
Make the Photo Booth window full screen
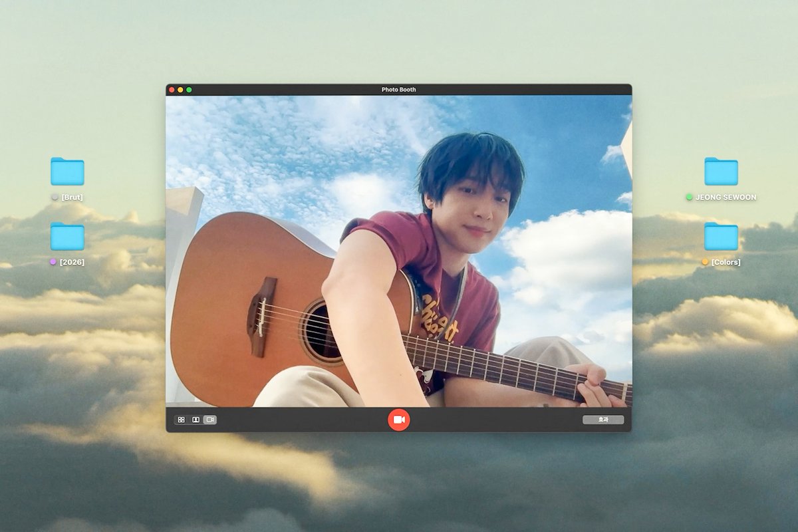click(x=189, y=90)
